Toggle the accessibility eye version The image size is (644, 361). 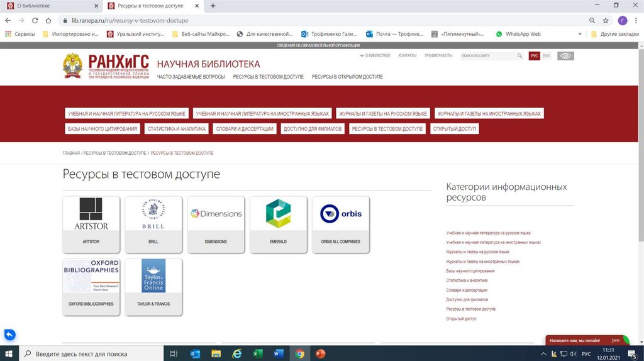[x=565, y=56]
